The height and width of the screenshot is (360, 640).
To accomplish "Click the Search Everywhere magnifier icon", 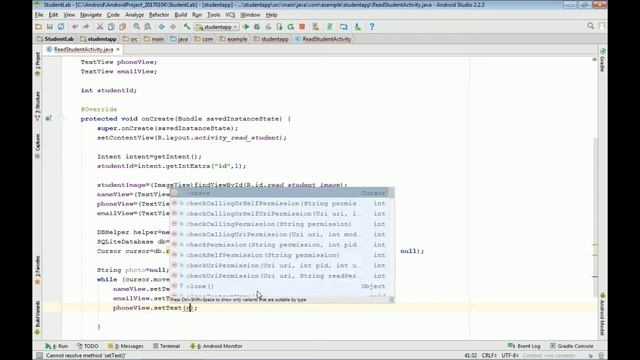I will pos(591,26).
